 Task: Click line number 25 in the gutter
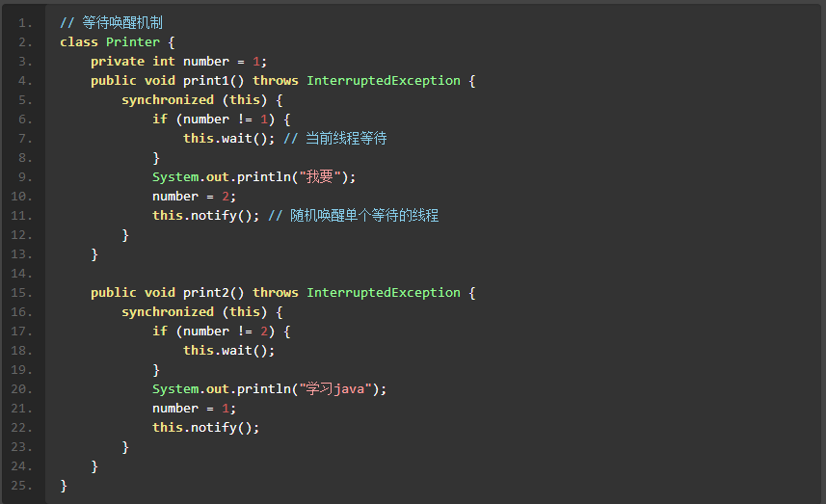pyautogui.click(x=21, y=486)
